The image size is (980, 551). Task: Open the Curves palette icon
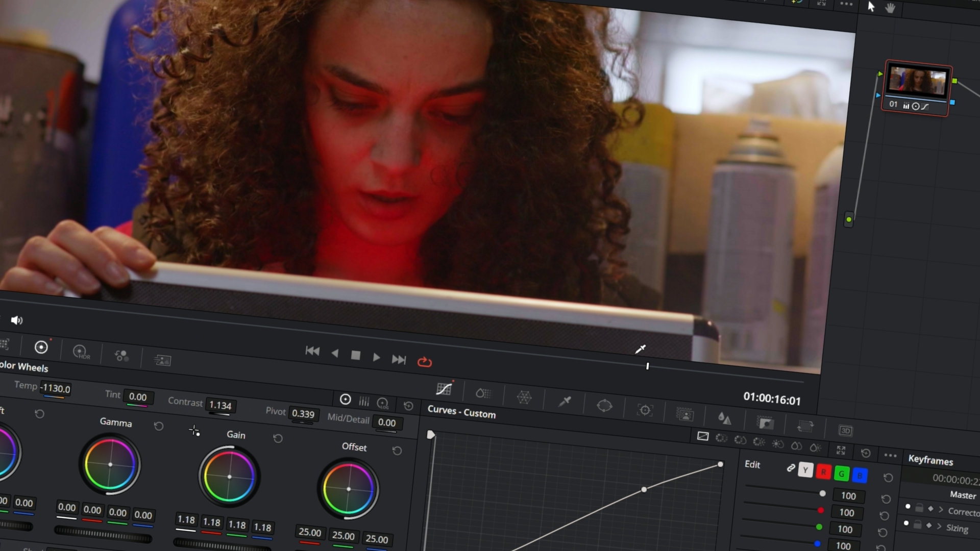click(444, 389)
